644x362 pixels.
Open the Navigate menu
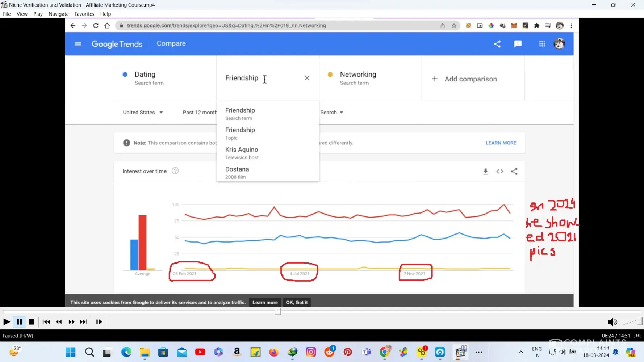[59, 14]
